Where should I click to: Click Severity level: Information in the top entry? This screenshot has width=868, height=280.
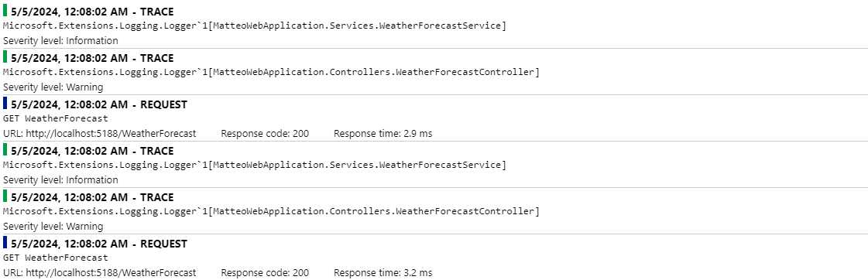point(60,40)
